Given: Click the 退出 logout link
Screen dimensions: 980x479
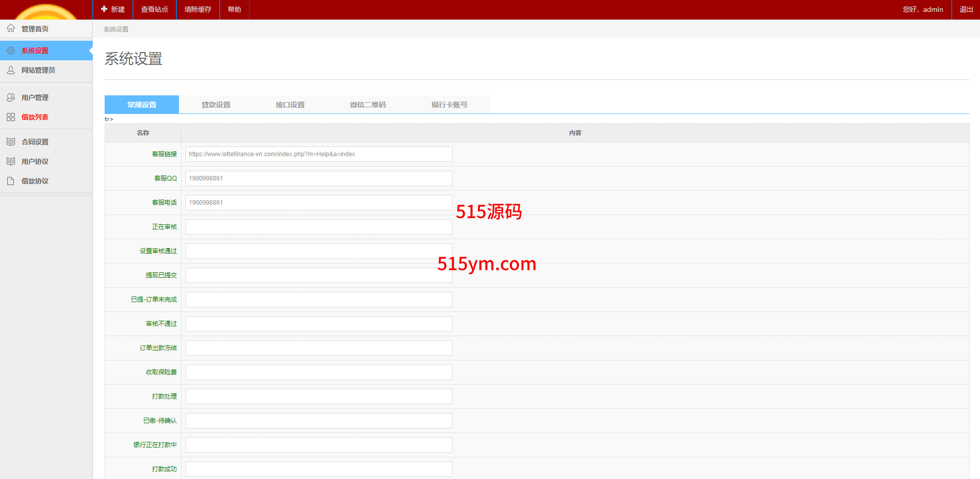Looking at the screenshot, I should (966, 9).
